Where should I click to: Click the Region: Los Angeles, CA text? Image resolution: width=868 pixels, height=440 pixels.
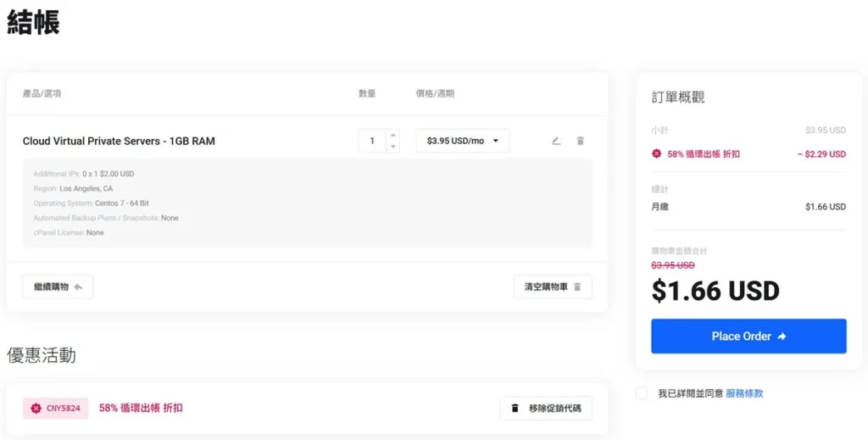coord(73,189)
